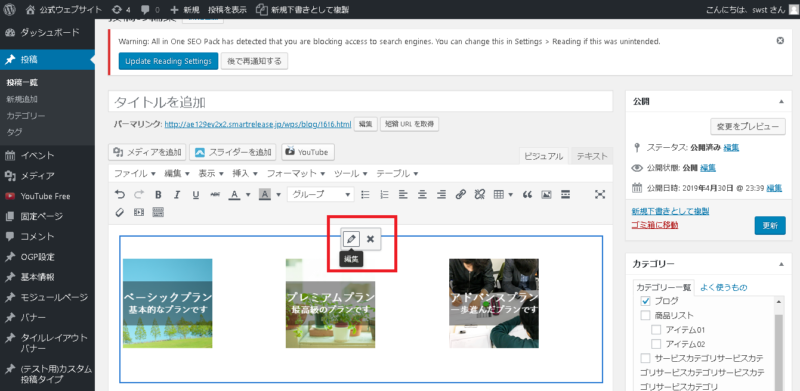Click the title input field
Screen dimensions: 800x391
[x=361, y=102]
